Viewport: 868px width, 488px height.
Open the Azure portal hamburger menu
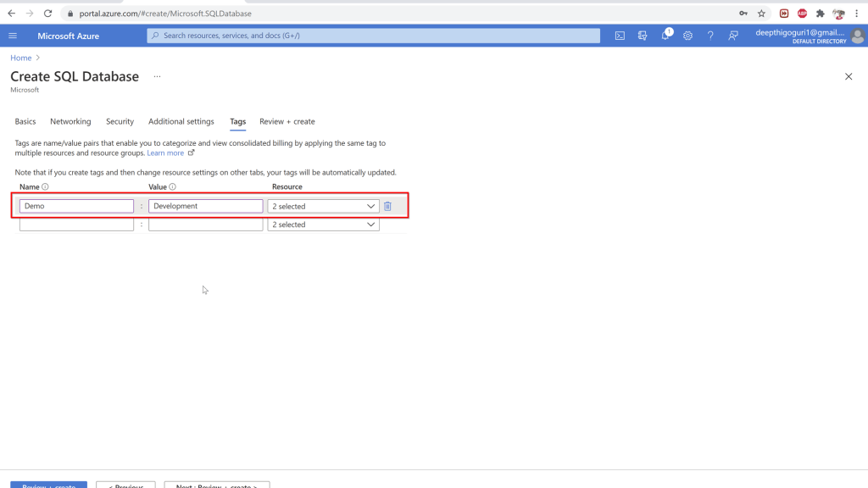[13, 36]
